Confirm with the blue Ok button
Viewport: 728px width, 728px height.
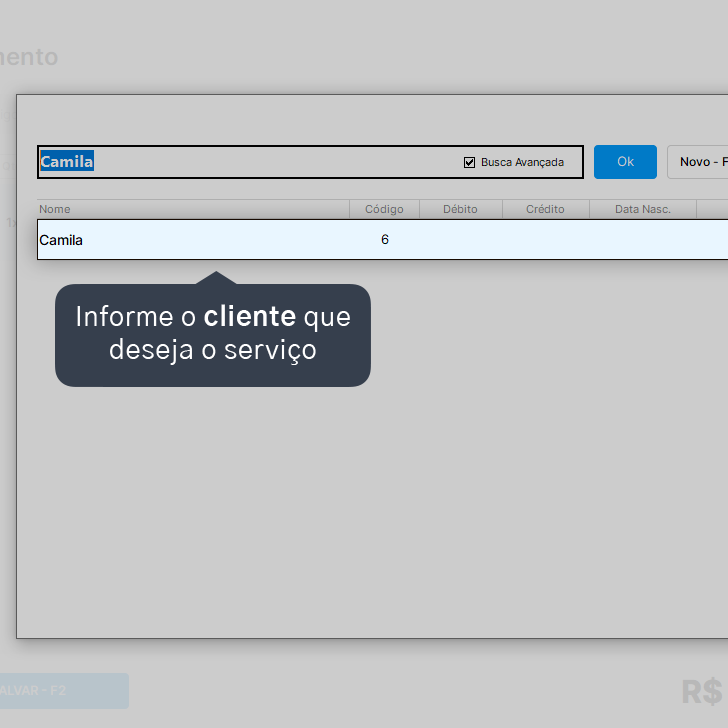pos(625,162)
